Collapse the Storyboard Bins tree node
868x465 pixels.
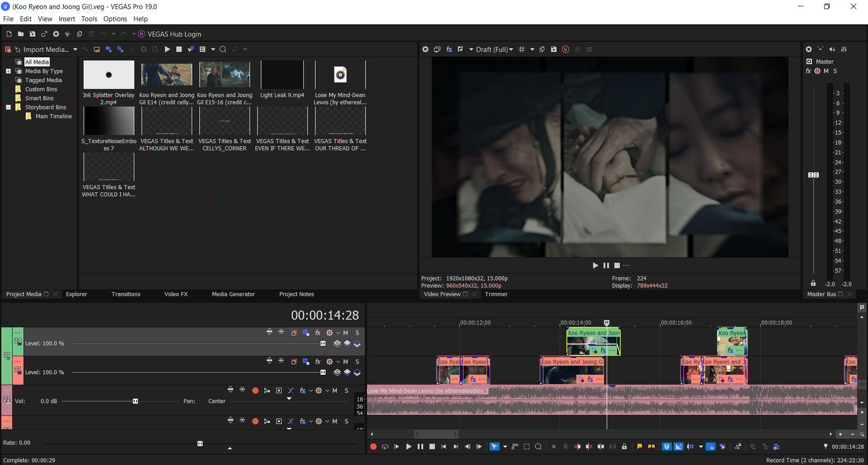tap(9, 107)
